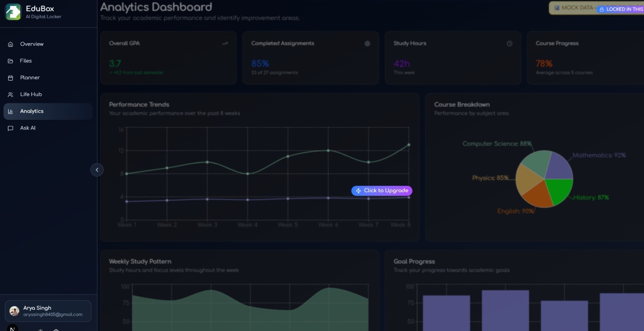Click the Planner calendar icon
The image size is (644, 331).
coord(10,78)
